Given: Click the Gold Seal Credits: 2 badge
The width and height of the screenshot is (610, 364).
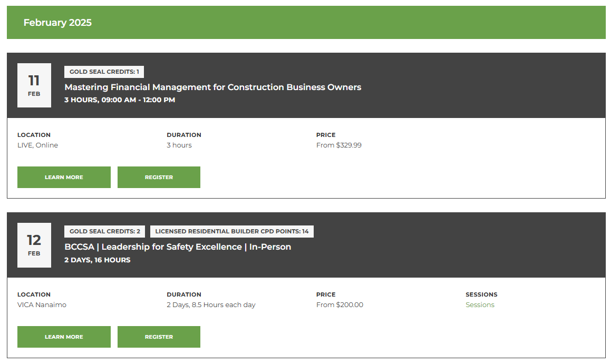Looking at the screenshot, I should (104, 231).
